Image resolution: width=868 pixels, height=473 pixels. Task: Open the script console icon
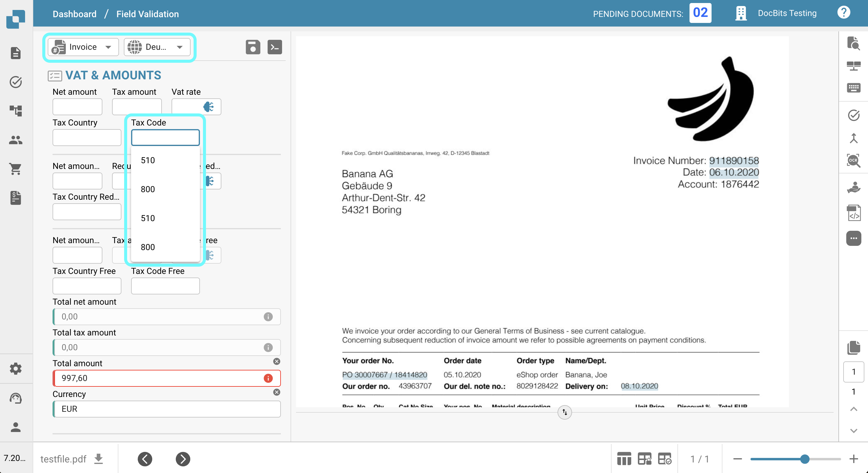coord(275,47)
